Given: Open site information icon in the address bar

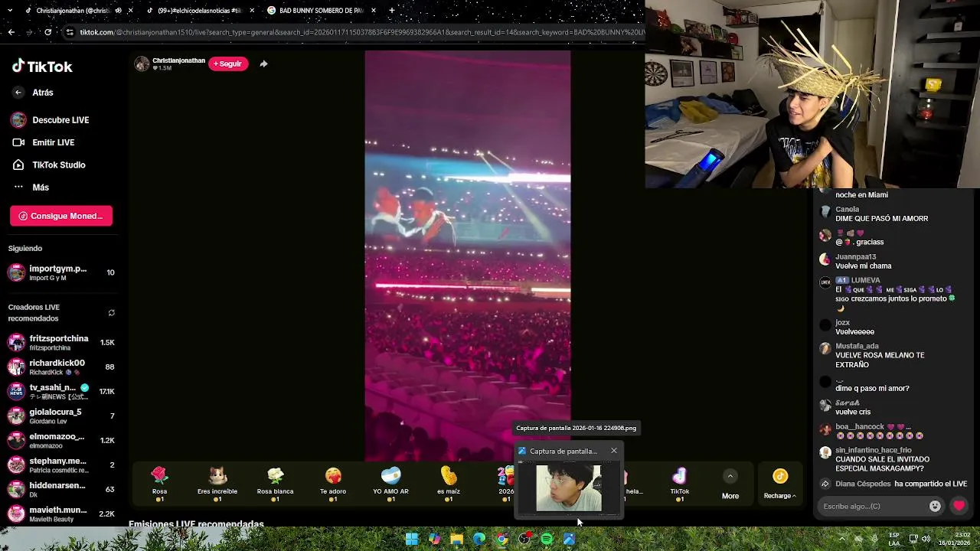Looking at the screenshot, I should point(70,32).
